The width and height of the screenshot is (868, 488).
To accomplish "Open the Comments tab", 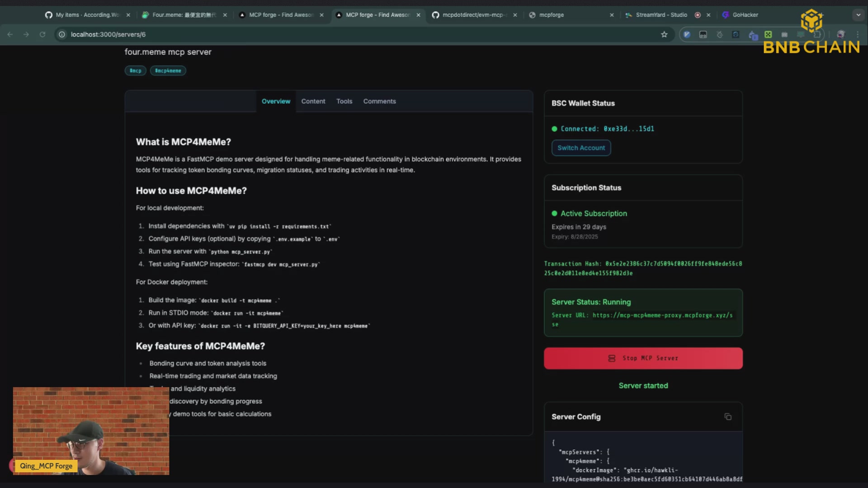I will pos(379,101).
